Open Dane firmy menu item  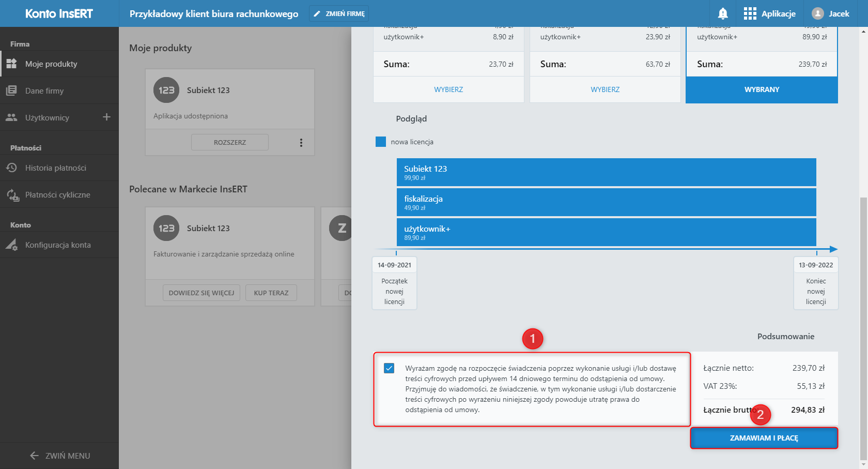[59, 90]
